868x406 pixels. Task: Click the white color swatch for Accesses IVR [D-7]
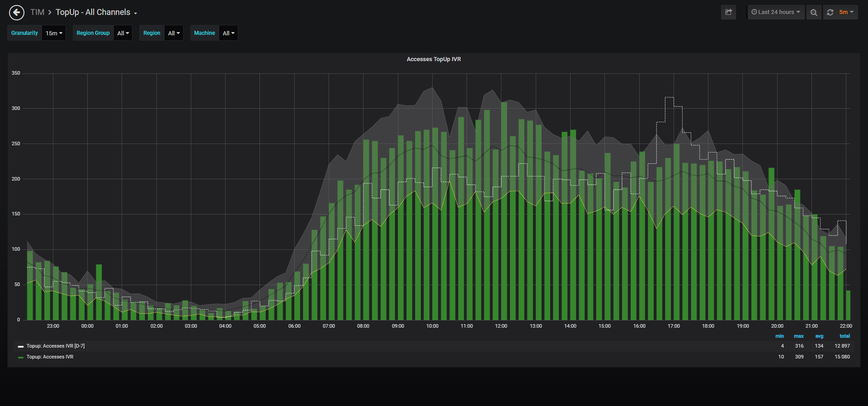(x=21, y=347)
